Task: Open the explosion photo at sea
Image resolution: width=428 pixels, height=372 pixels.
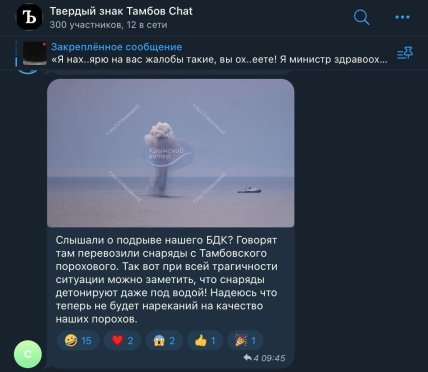Action: [x=171, y=153]
